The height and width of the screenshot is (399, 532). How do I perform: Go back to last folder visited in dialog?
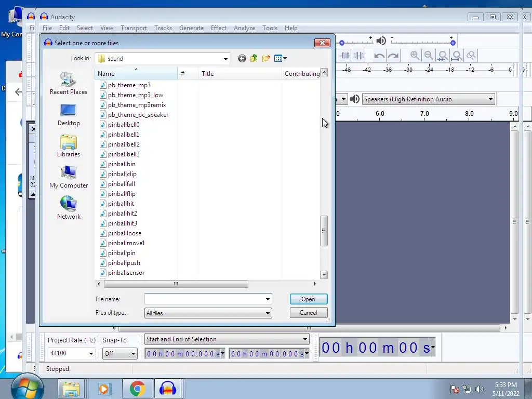point(242,58)
